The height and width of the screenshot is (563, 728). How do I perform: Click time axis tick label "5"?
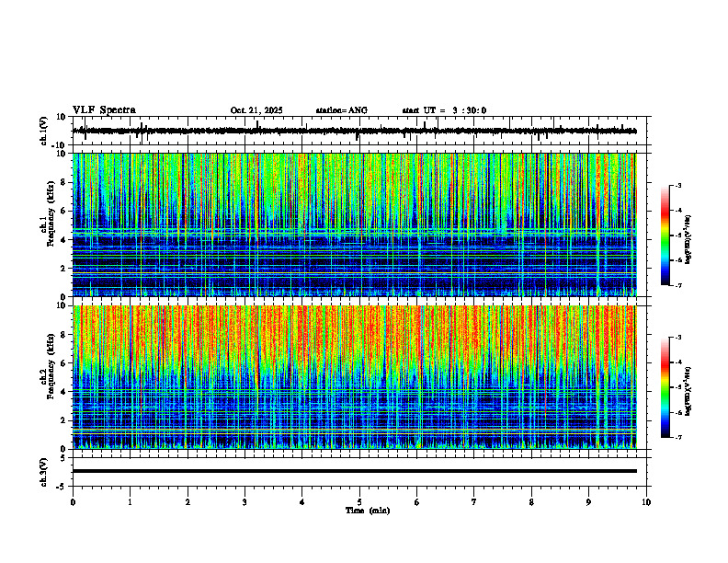tap(359, 502)
